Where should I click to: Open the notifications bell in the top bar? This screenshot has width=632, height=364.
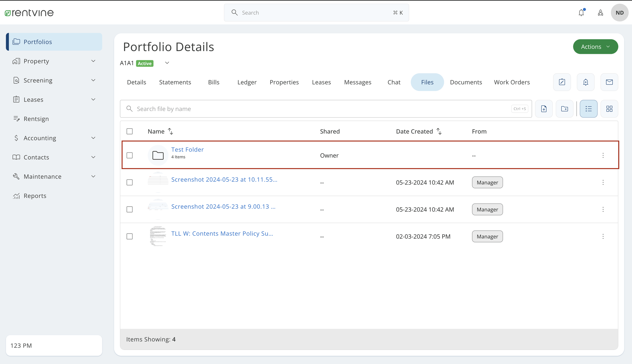[x=581, y=13]
